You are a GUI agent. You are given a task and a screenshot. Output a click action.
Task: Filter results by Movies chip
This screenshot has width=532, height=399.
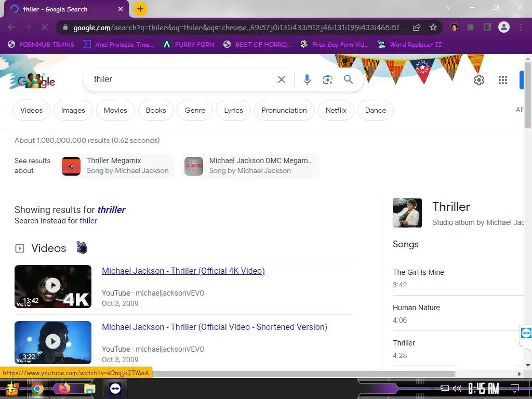tap(115, 110)
